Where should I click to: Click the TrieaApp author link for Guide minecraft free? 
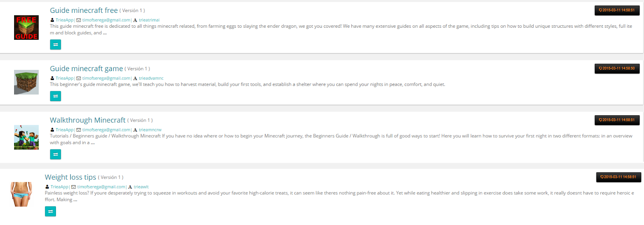[64, 20]
